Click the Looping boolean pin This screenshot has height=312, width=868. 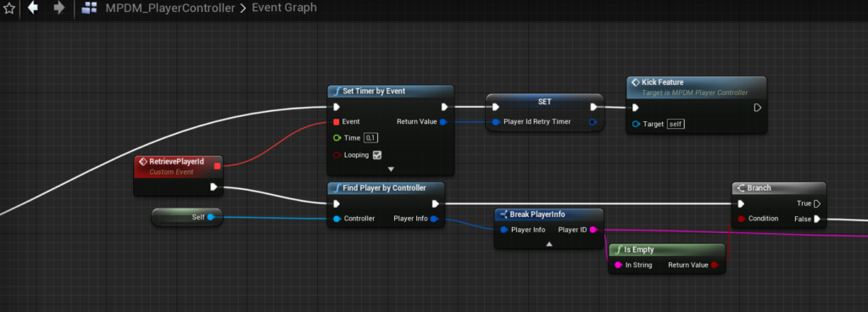pos(337,155)
